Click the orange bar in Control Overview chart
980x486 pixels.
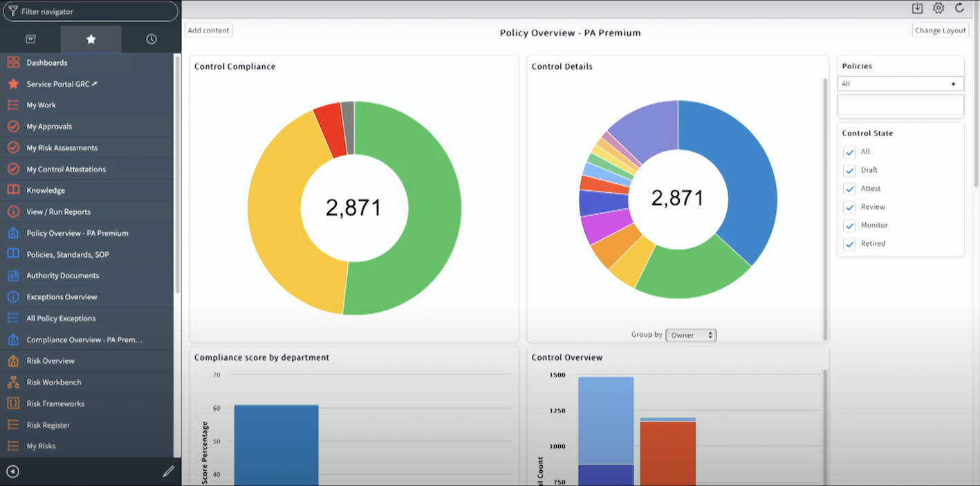[667, 454]
